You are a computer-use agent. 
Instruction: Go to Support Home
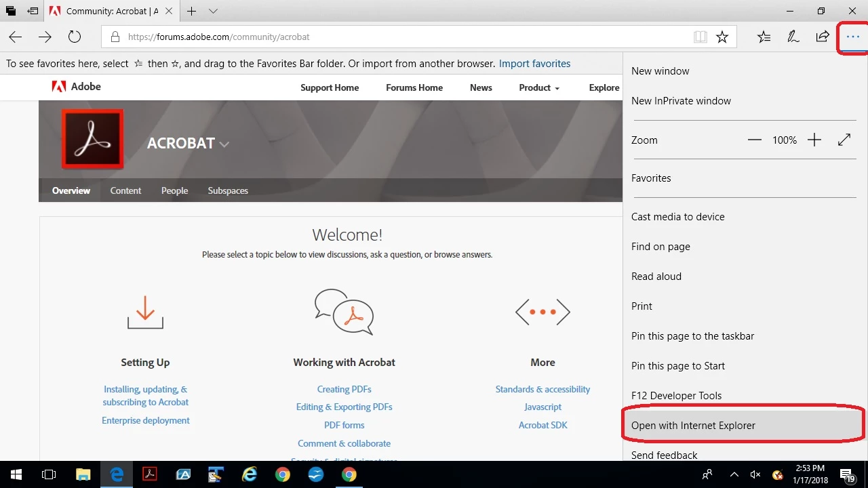coord(330,87)
